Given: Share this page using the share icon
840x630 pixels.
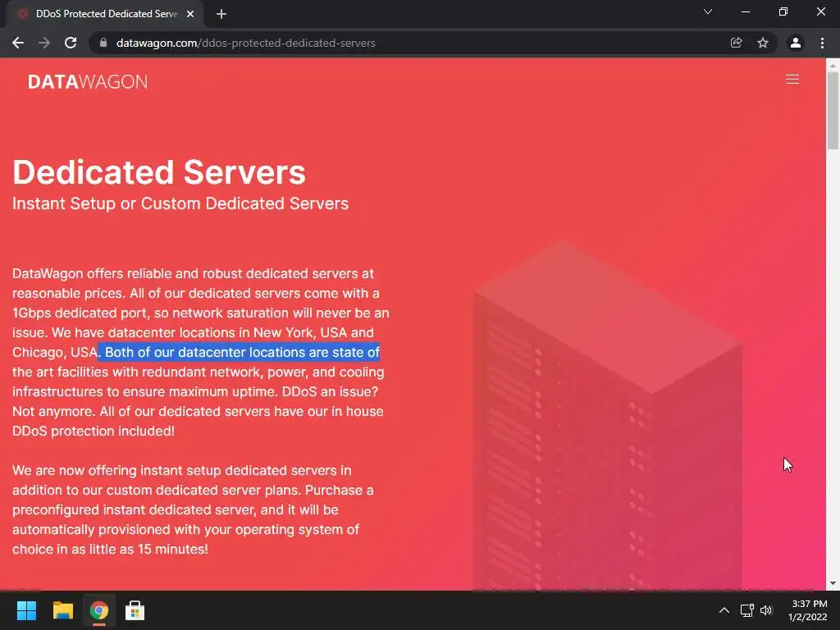Looking at the screenshot, I should pyautogui.click(x=736, y=43).
